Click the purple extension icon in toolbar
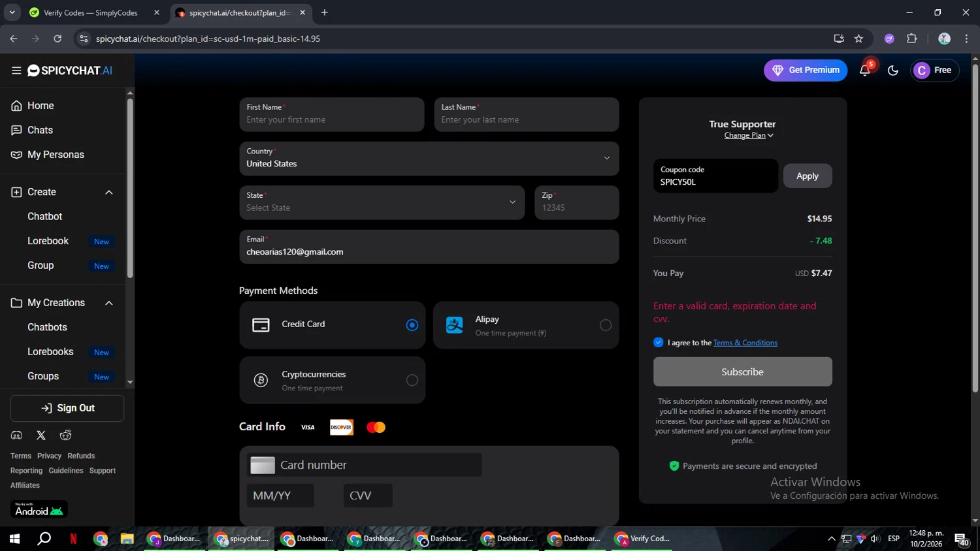Image resolution: width=980 pixels, height=551 pixels. (889, 39)
